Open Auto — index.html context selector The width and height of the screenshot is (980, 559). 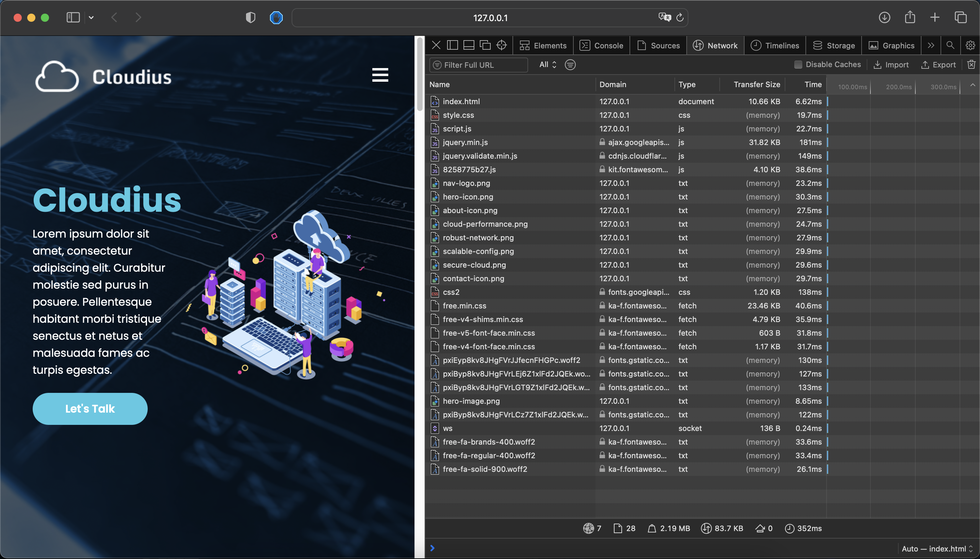click(937, 549)
